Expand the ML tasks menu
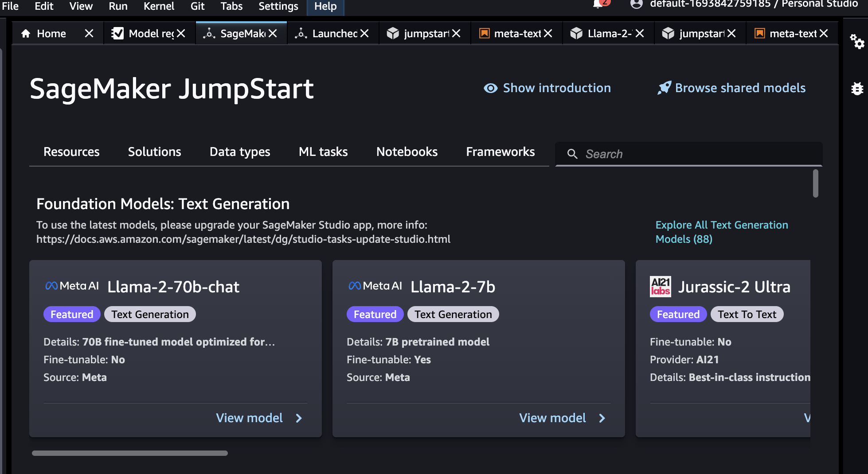The image size is (868, 474). pos(323,152)
